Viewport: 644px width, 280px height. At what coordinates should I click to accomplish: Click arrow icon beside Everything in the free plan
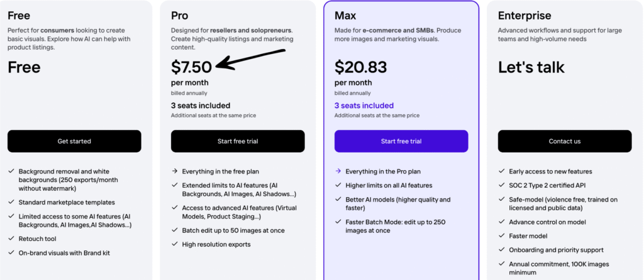click(x=174, y=171)
